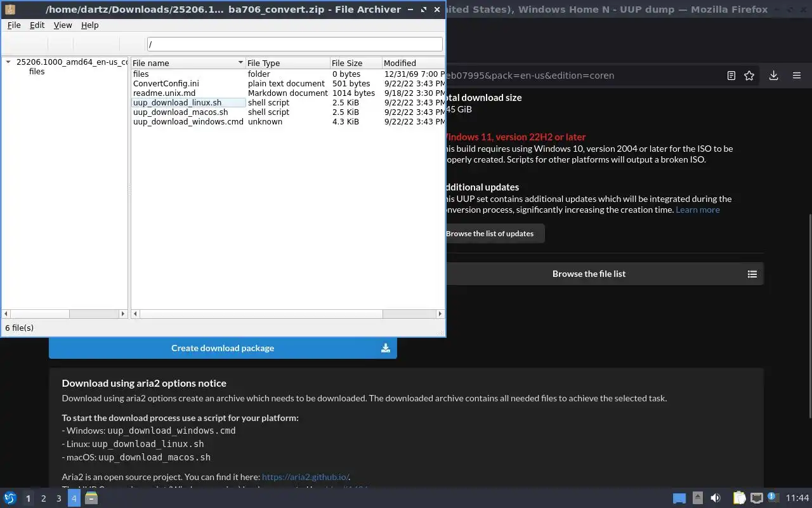This screenshot has height=508, width=812.
Task: Select the files folder in the tree pane
Action: 37,72
